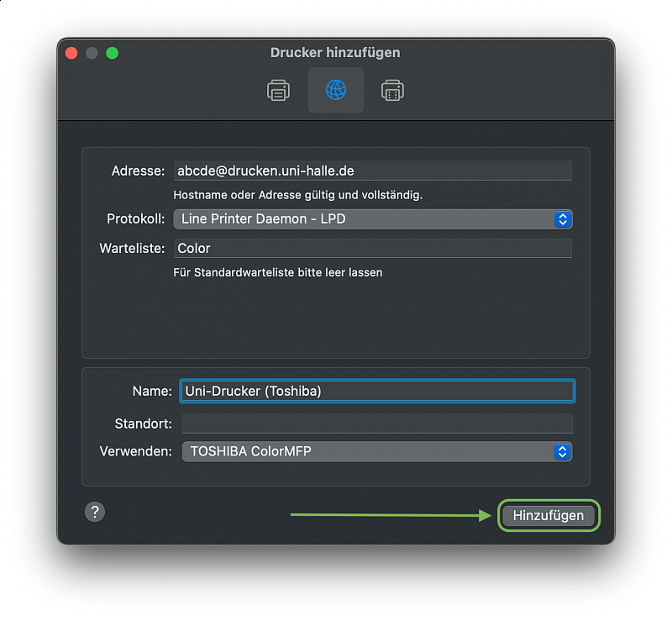The width and height of the screenshot is (672, 621).
Task: Close the Drucker hinzufügen window
Action: (x=71, y=53)
